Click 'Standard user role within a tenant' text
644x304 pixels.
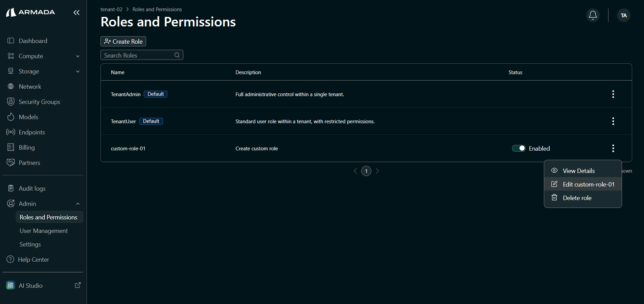(305, 122)
